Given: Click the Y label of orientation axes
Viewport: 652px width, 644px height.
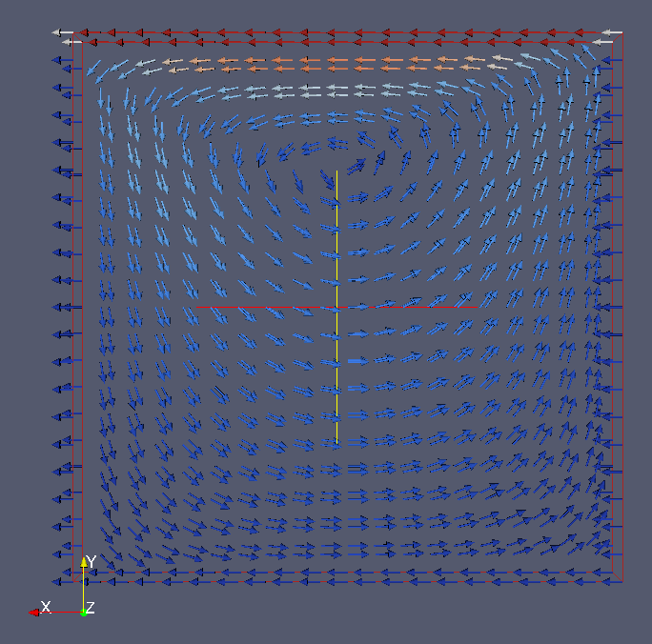Looking at the screenshot, I should click(92, 561).
